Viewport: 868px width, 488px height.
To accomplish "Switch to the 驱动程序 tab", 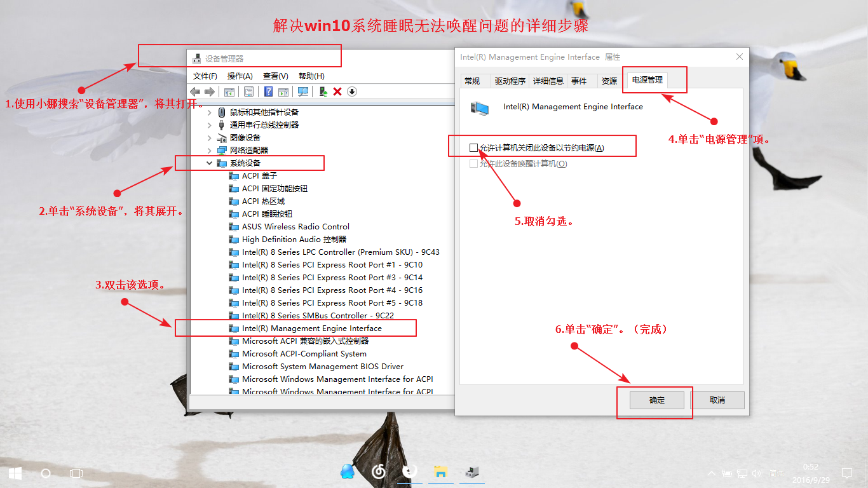I will coord(510,81).
